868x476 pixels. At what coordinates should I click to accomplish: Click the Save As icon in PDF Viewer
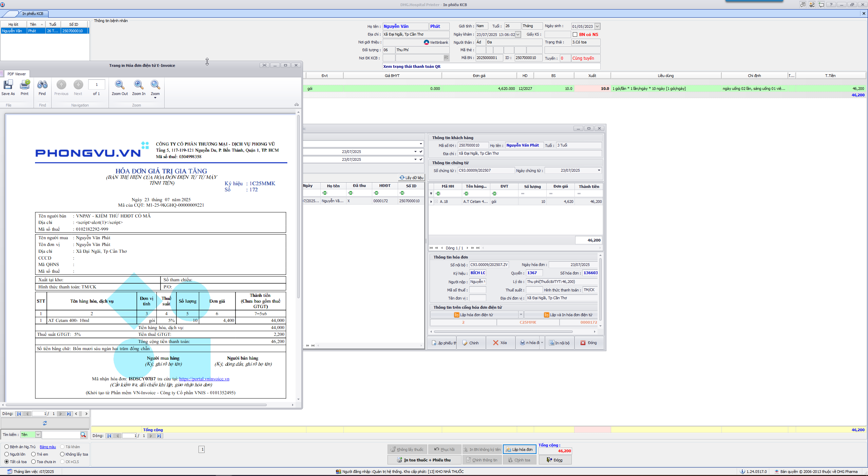(x=8, y=85)
